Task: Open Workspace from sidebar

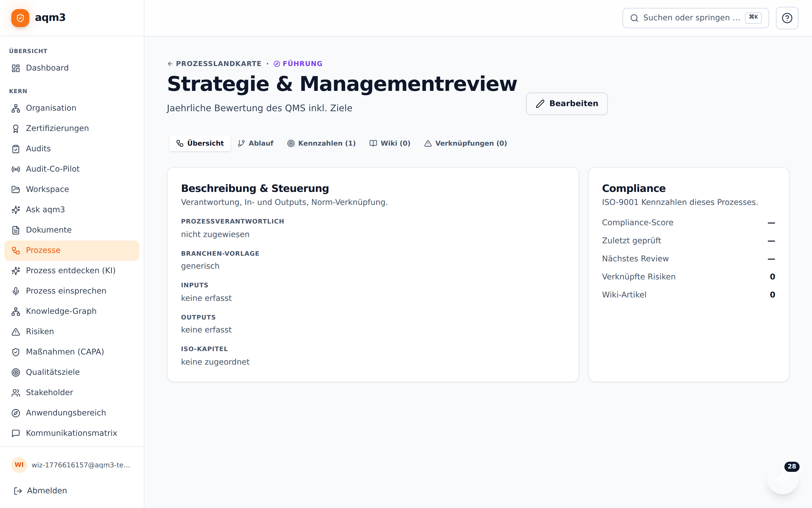Action: pos(72,189)
